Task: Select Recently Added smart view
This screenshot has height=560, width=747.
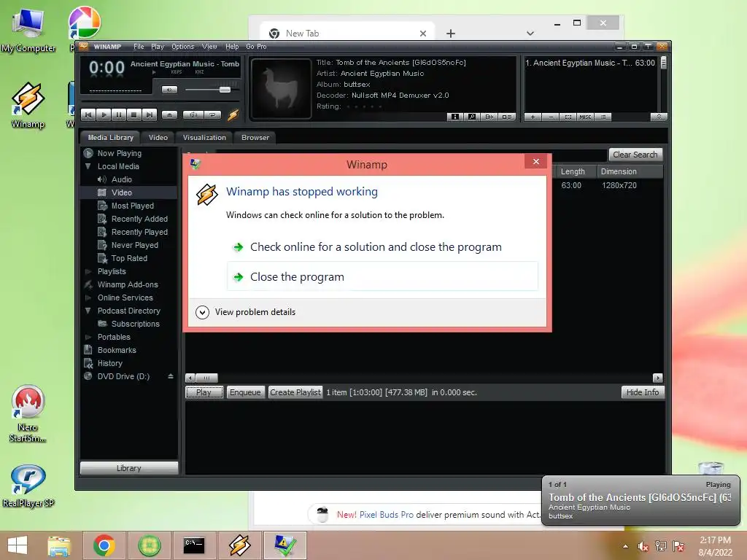Action: (139, 219)
